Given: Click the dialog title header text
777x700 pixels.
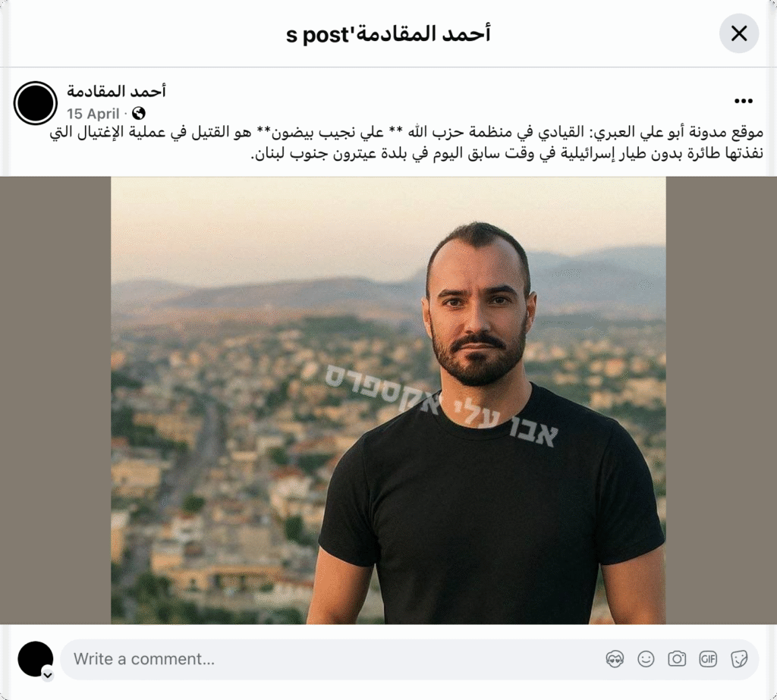Looking at the screenshot, I should tap(388, 34).
